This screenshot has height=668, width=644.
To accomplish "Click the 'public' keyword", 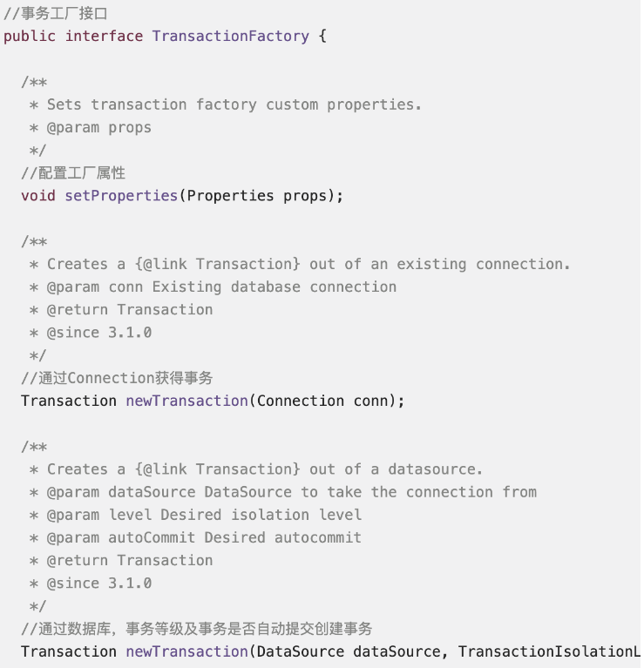I will tap(30, 36).
